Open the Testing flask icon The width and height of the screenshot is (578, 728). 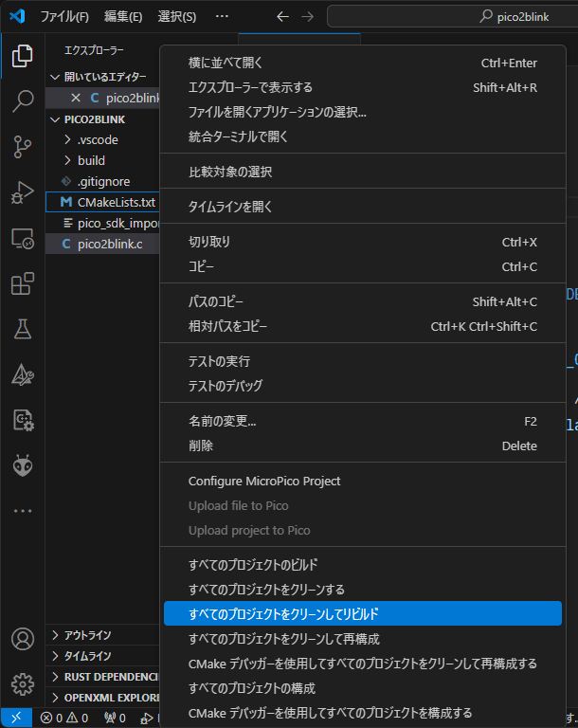click(23, 329)
